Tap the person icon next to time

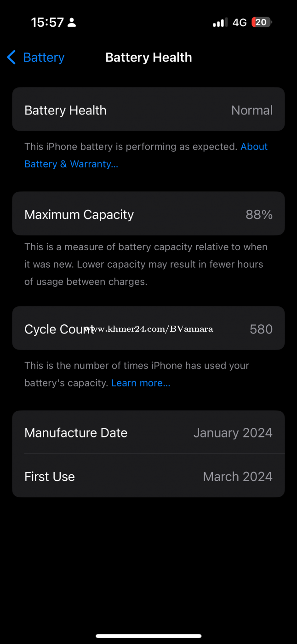pos(72,23)
